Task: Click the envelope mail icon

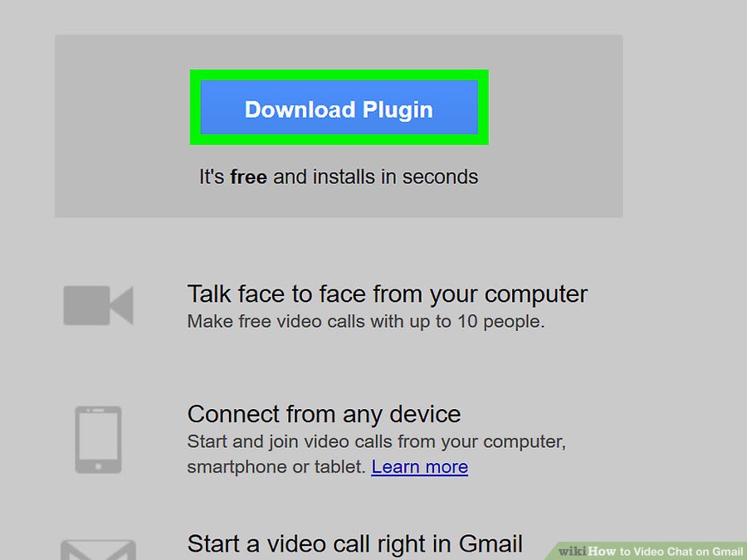Action: [x=98, y=549]
